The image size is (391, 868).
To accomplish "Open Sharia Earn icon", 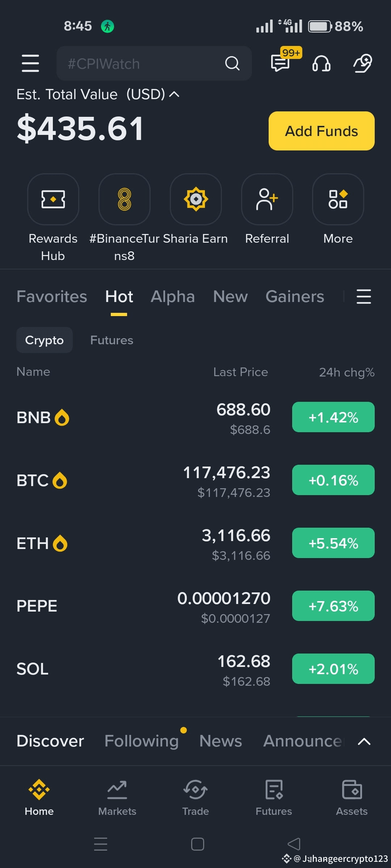I will pos(196,199).
